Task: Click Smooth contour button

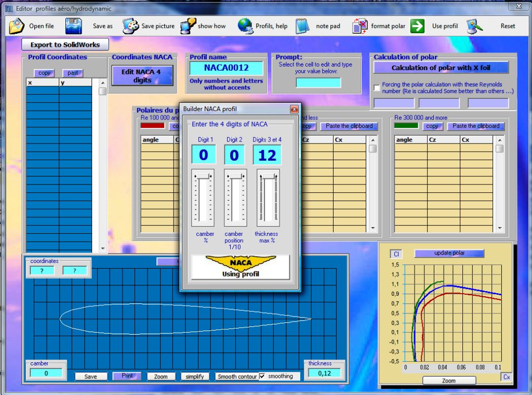Action: click(237, 376)
